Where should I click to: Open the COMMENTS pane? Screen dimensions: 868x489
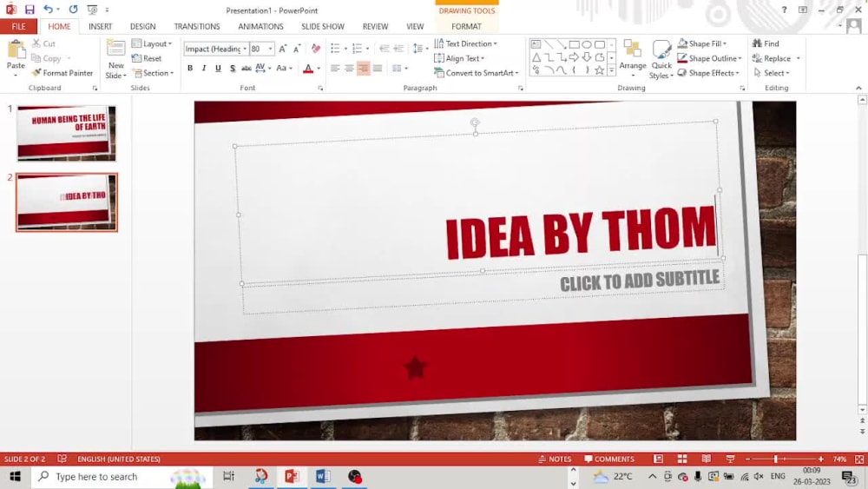[609, 459]
